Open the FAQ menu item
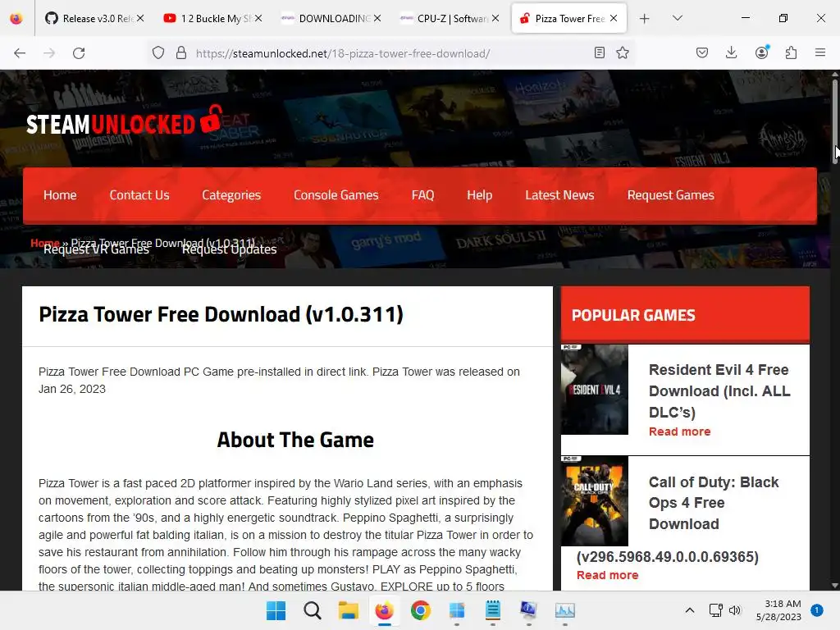This screenshot has height=630, width=840. [422, 195]
